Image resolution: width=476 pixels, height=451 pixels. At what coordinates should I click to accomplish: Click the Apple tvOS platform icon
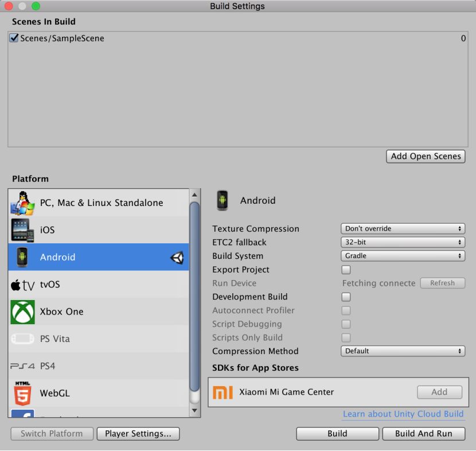tap(22, 285)
